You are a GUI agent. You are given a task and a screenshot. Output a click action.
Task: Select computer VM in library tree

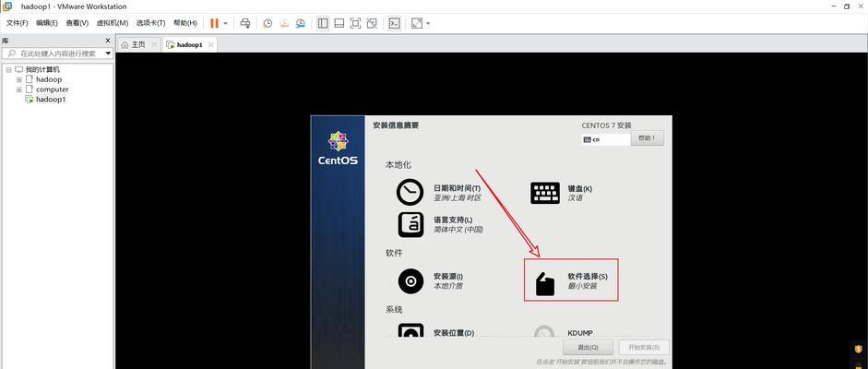[x=52, y=89]
